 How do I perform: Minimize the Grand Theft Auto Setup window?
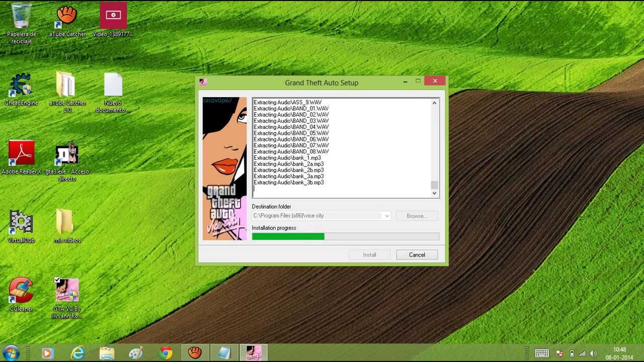[405, 81]
